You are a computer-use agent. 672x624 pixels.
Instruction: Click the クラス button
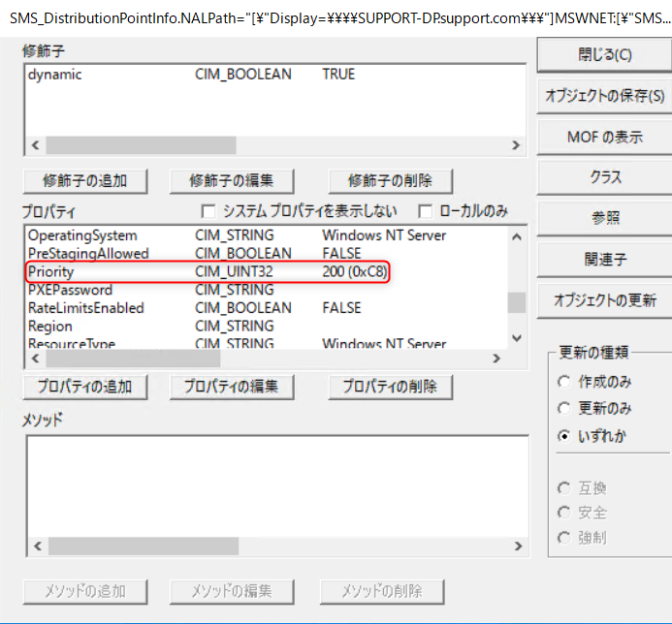click(x=604, y=177)
